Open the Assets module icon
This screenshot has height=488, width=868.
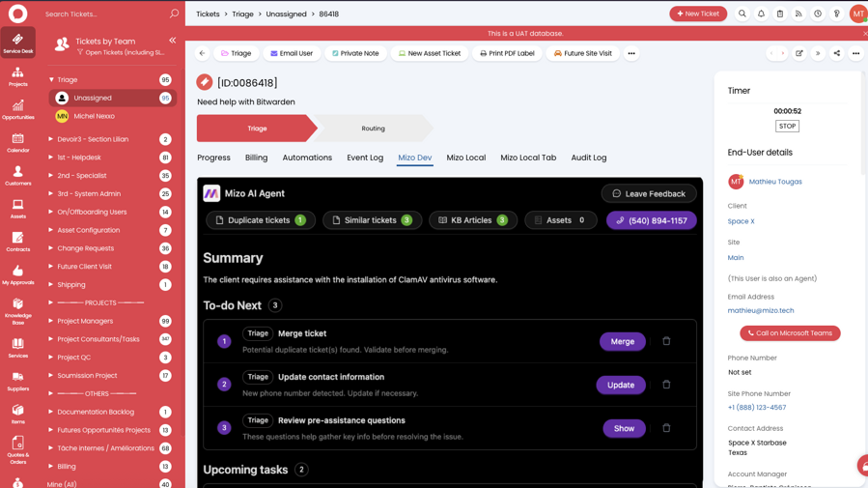point(17,209)
